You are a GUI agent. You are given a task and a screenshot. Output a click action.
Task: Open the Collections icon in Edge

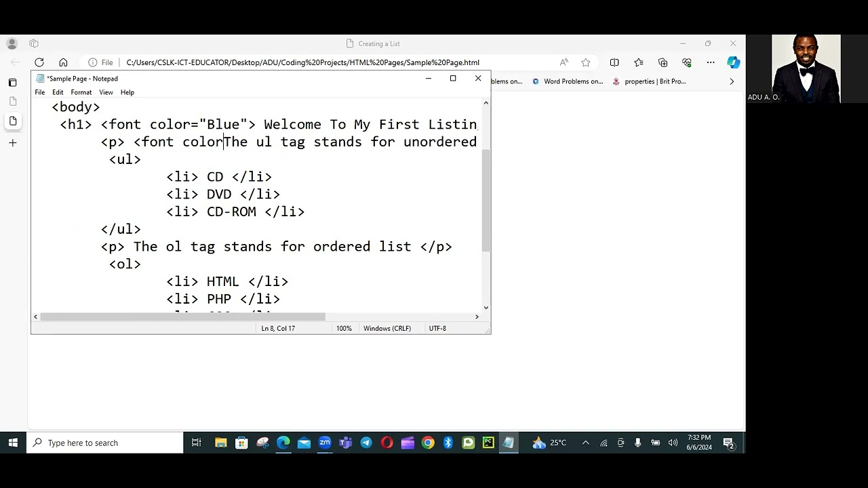663,62
